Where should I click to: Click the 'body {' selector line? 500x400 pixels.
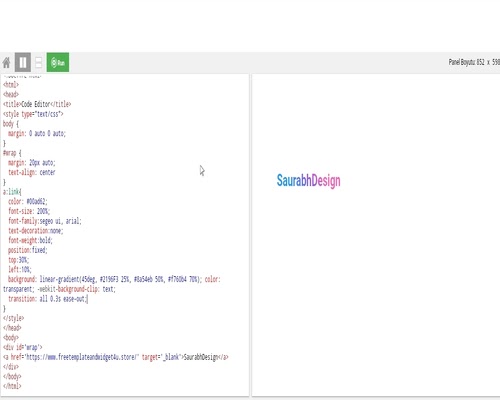pyautogui.click(x=11, y=124)
